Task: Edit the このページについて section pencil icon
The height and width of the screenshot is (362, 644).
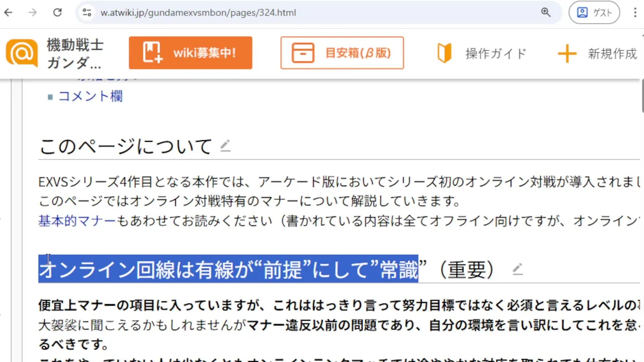Action: pos(225,146)
